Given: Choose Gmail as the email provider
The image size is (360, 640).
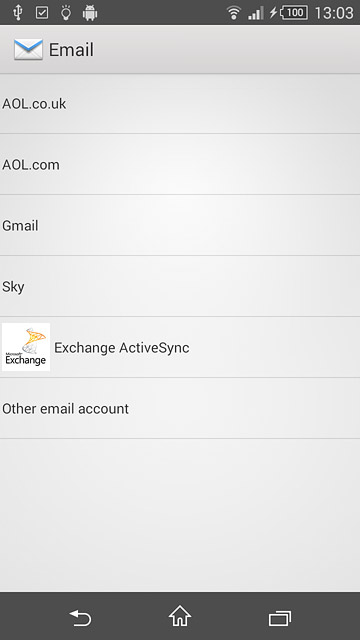Looking at the screenshot, I should pyautogui.click(x=180, y=225).
